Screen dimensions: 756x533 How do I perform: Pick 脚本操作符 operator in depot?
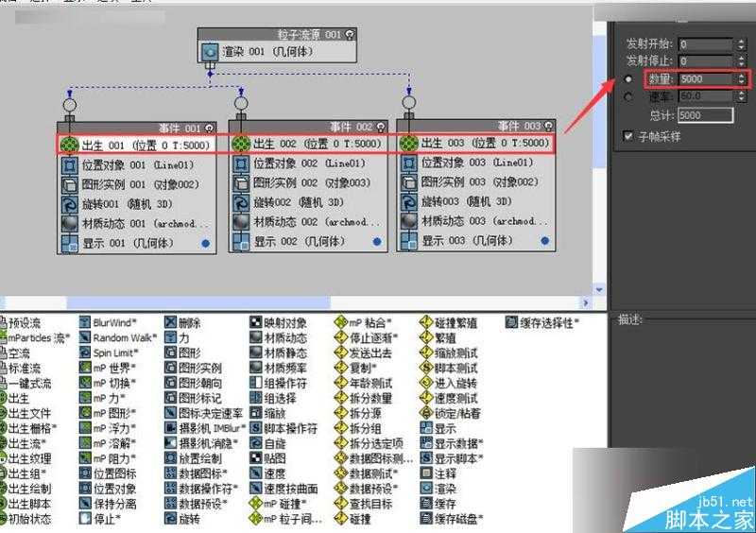(x=284, y=428)
